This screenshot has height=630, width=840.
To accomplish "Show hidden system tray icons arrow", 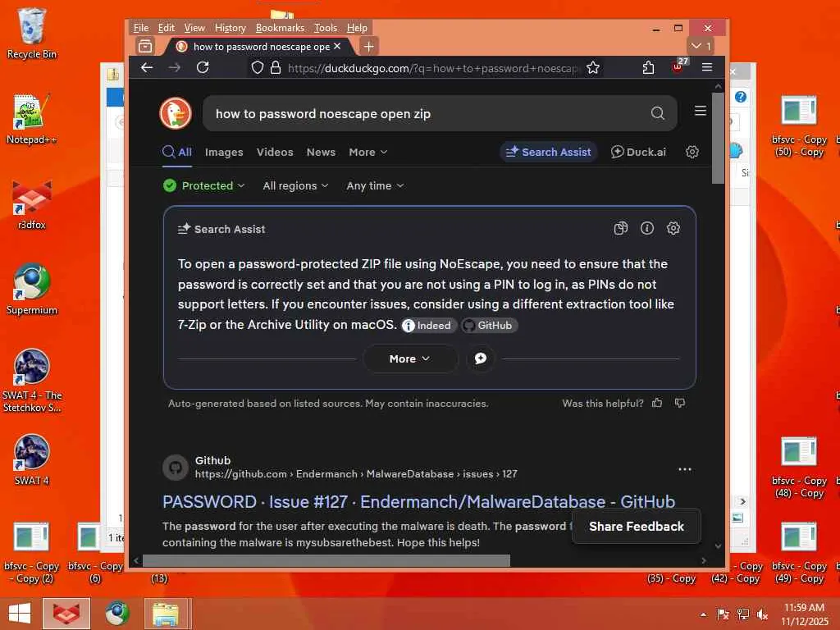I will click(x=703, y=614).
